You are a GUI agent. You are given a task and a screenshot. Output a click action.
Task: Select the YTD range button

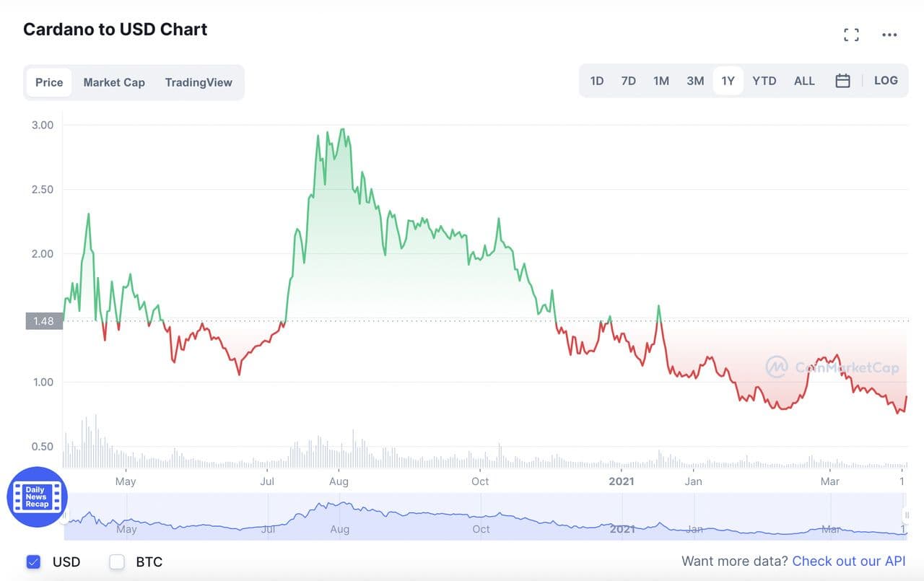tap(764, 81)
